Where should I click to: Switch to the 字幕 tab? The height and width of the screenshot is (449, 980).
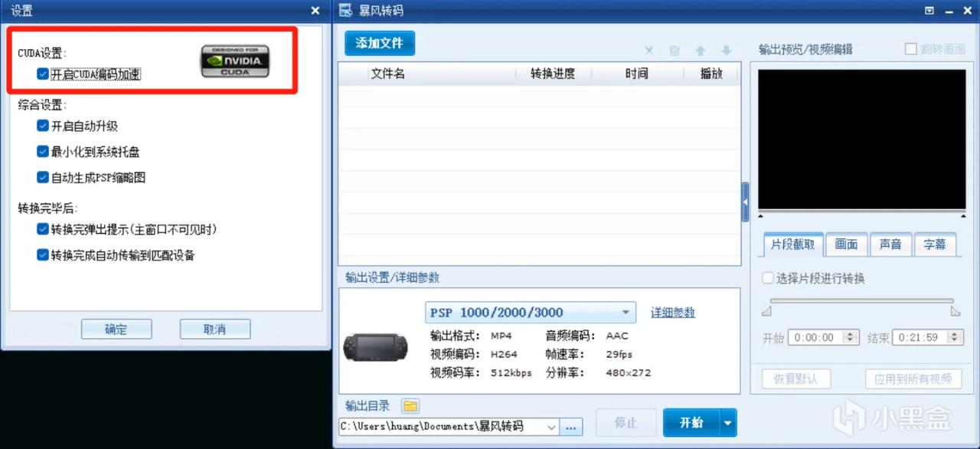[x=935, y=244]
